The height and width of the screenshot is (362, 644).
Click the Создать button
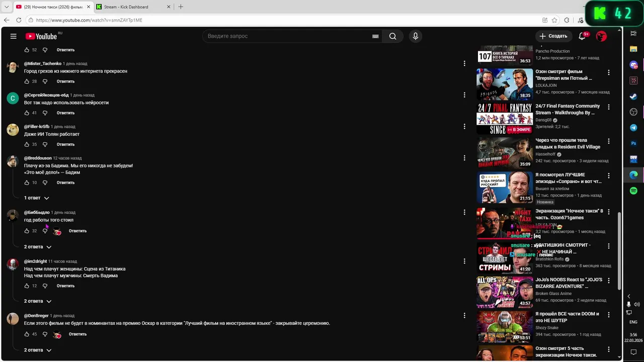(553, 36)
